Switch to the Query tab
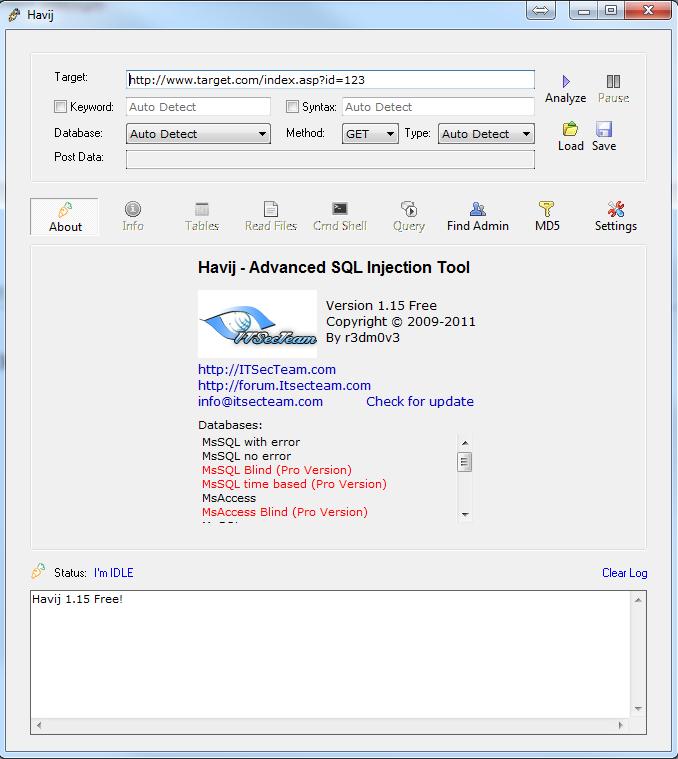The height and width of the screenshot is (759, 678). (409, 217)
